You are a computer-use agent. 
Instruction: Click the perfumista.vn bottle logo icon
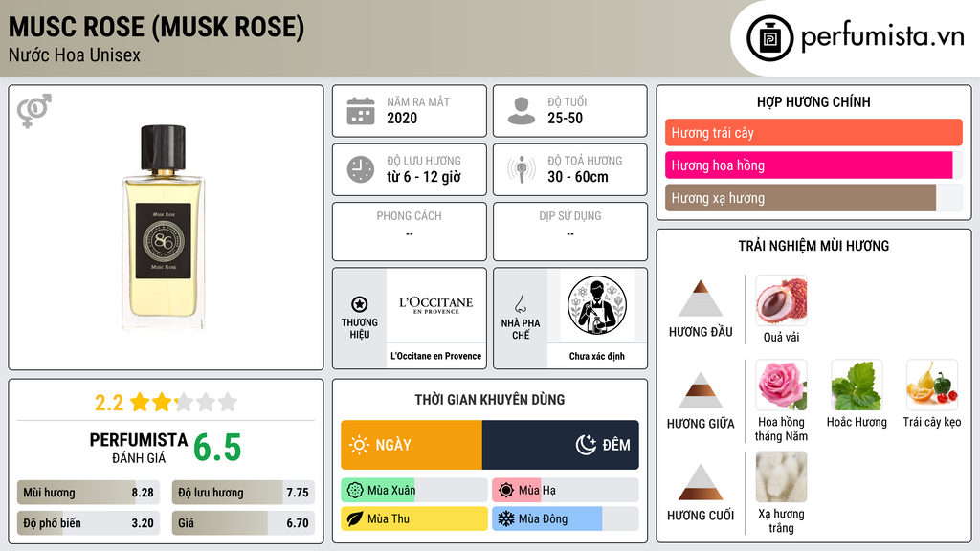tap(769, 38)
